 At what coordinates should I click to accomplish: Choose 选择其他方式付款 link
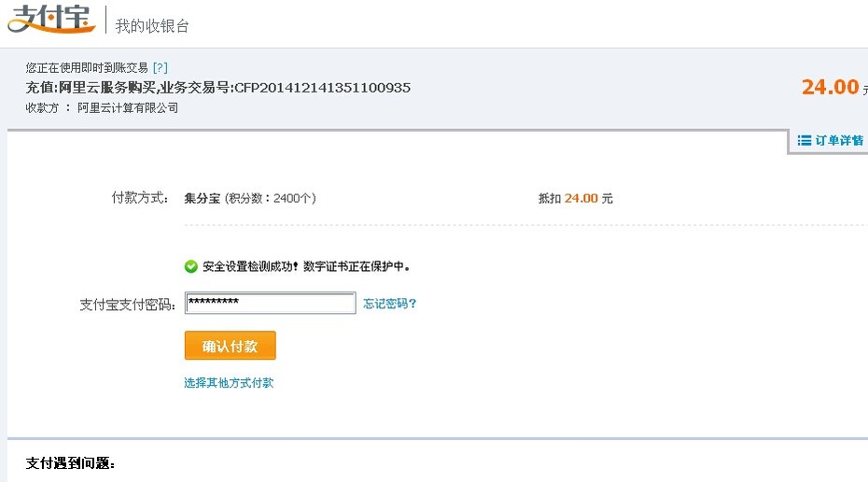229,383
